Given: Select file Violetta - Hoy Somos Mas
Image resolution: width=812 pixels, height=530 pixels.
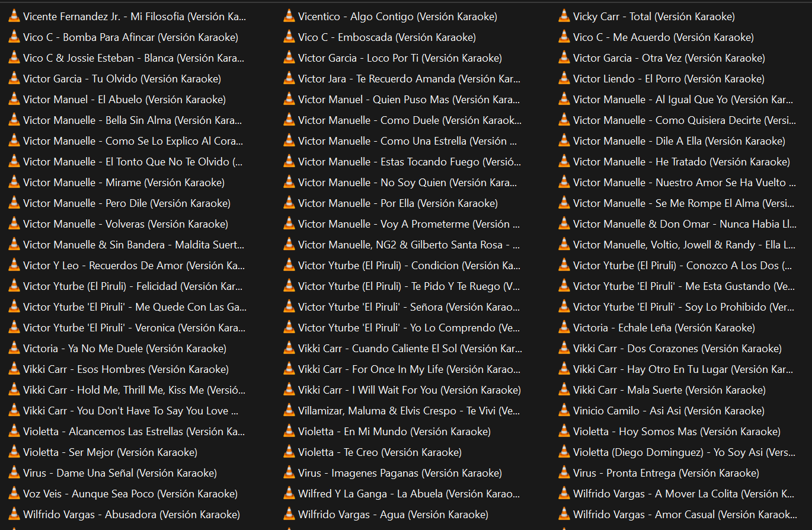Looking at the screenshot, I should [x=670, y=432].
